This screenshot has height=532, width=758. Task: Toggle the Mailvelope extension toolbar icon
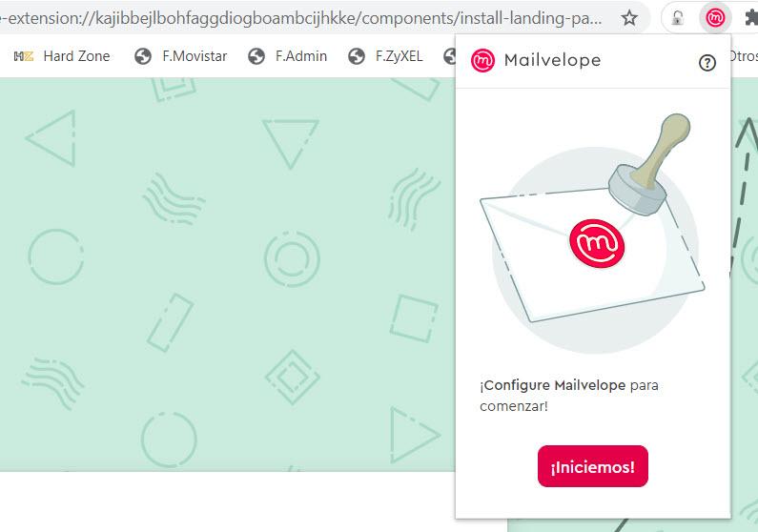click(x=715, y=18)
